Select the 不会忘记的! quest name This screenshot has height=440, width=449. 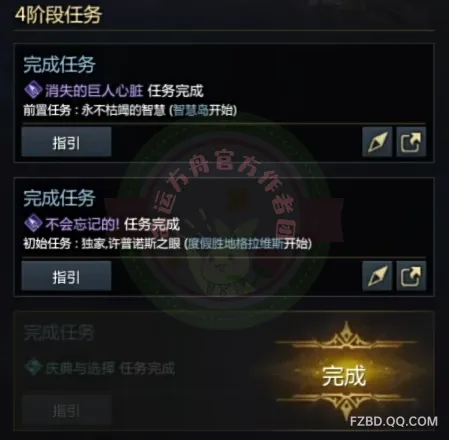coord(82,224)
